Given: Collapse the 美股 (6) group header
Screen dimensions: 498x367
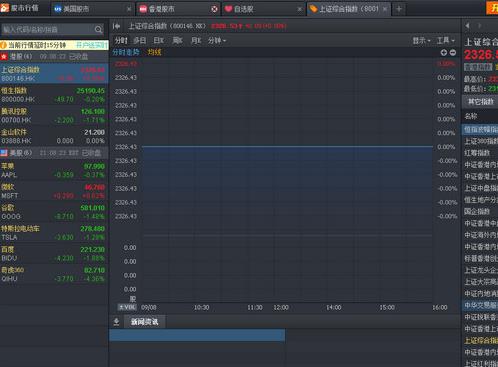Looking at the screenshot, I should pos(54,153).
